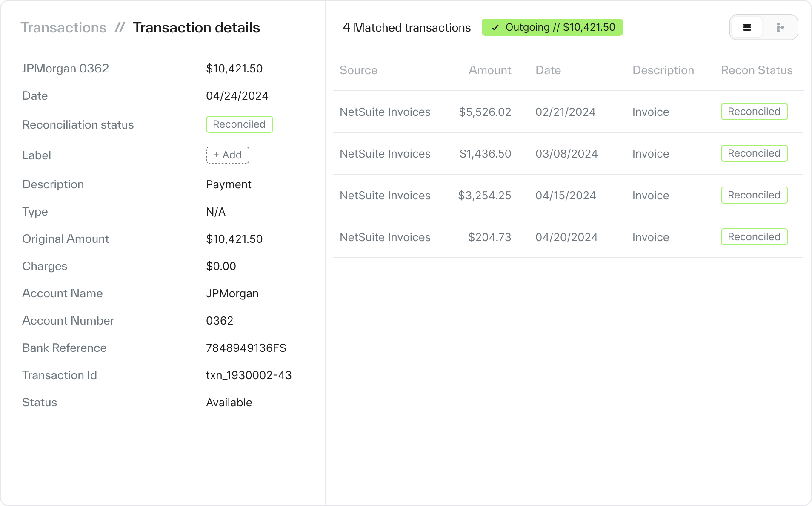Image resolution: width=812 pixels, height=506 pixels.
Task: Sort by the Recon Status column header
Action: (756, 70)
